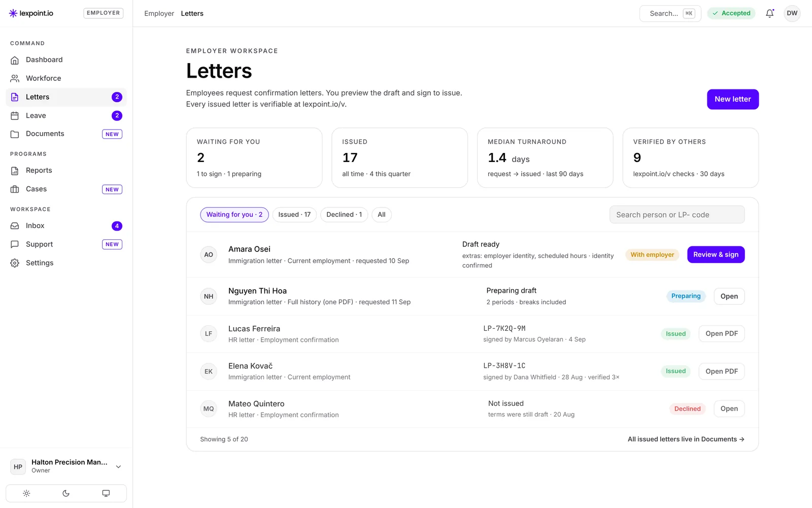Open the notifications bell

tap(770, 13)
